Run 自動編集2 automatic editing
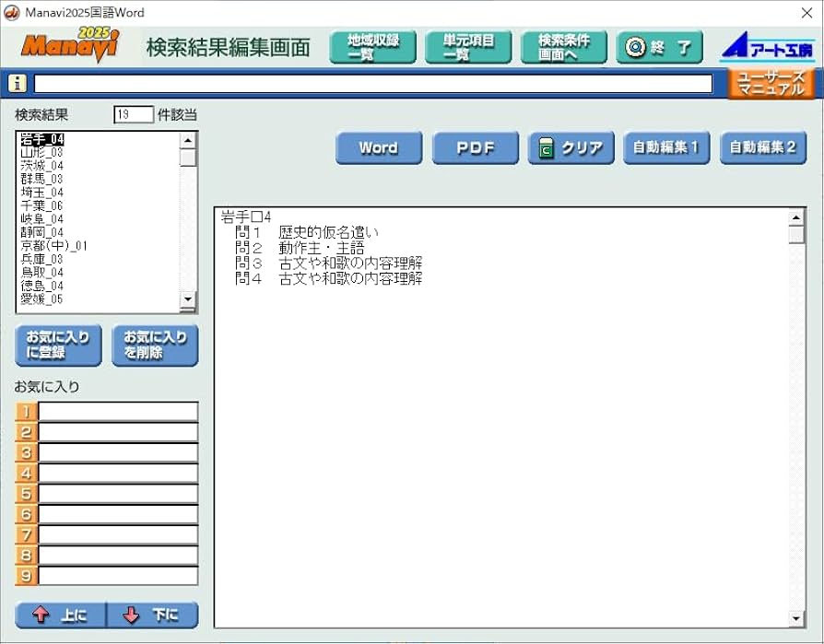 763,146
